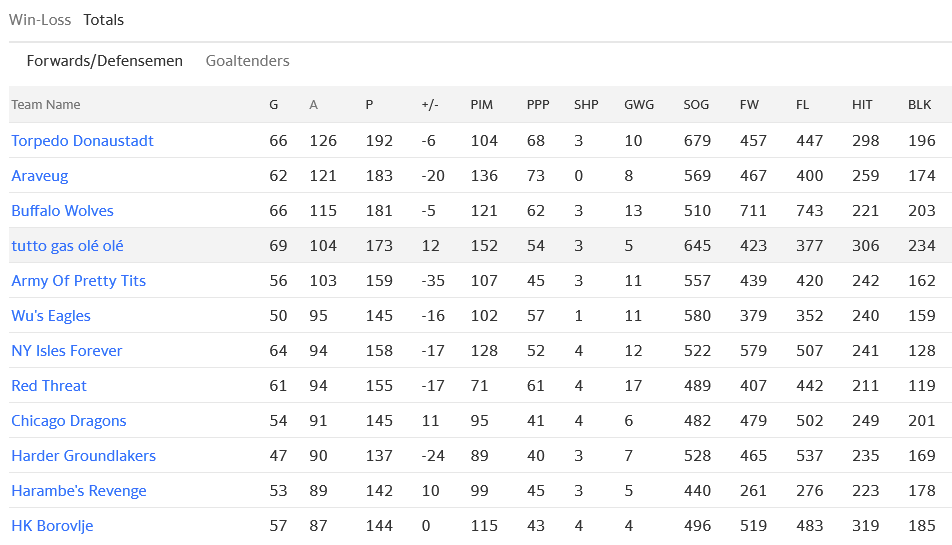Open the Goaltenders tab
This screenshot has height=545, width=952.
pos(247,61)
